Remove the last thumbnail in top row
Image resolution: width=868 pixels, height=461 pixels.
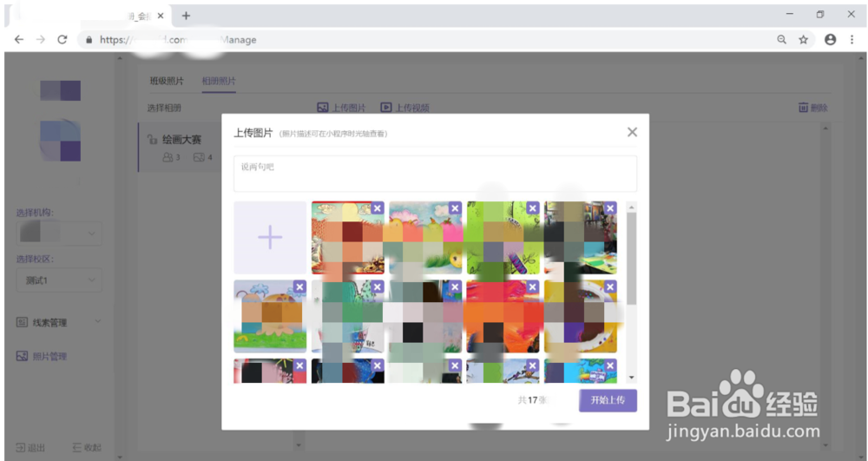(610, 208)
